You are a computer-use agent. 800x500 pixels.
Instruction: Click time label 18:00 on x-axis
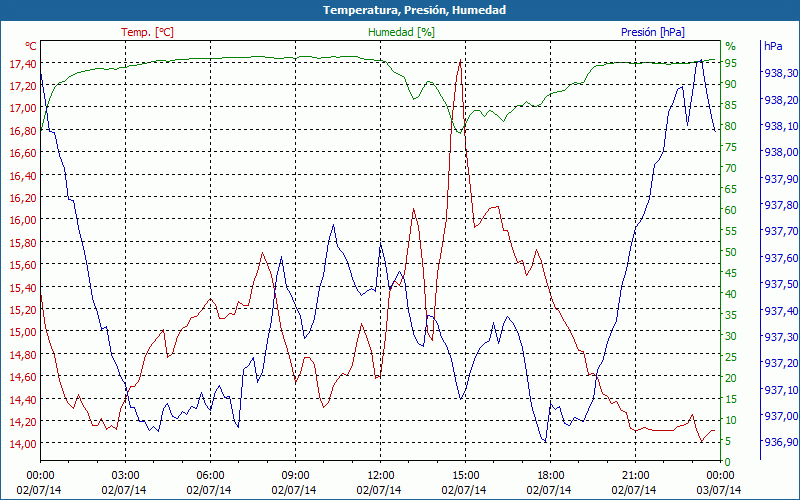[551, 476]
